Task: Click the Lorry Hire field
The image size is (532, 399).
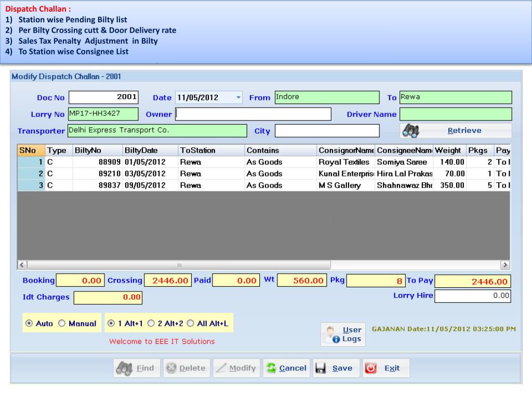Action: point(473,296)
